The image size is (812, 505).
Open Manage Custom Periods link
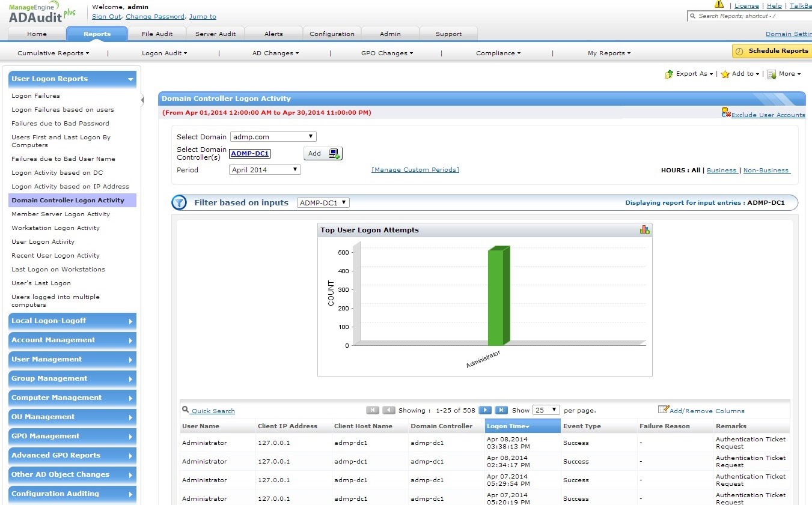point(415,170)
